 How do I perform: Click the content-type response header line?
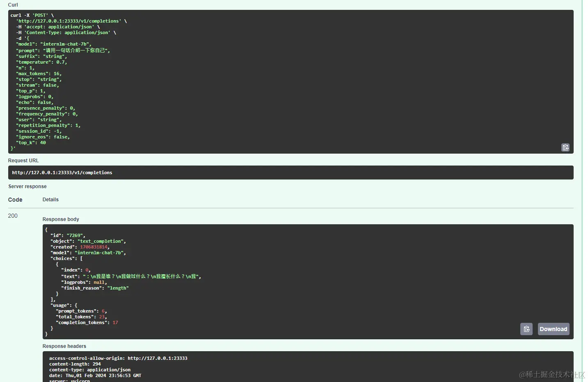(x=90, y=370)
